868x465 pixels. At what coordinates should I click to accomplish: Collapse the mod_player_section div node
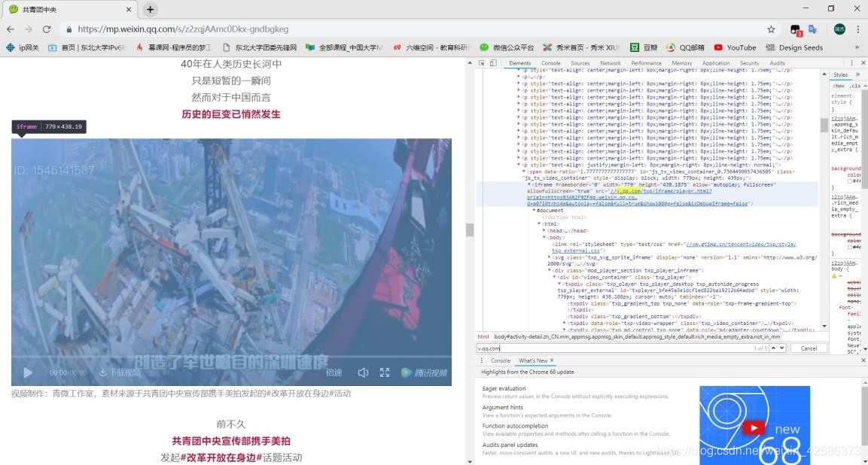[550, 271]
